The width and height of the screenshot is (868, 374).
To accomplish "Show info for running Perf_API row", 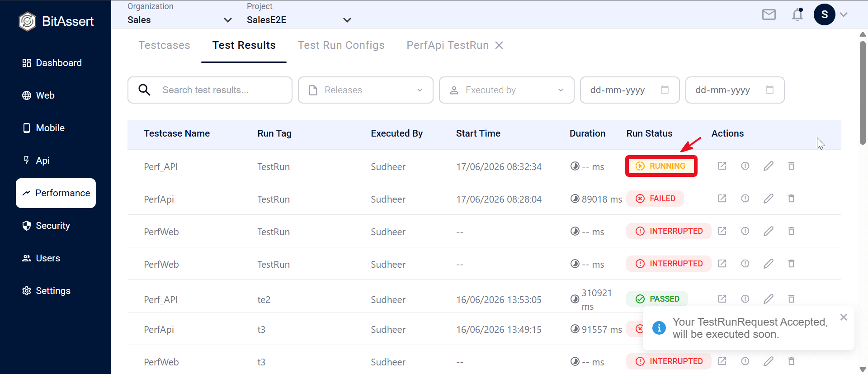I will 745,166.
